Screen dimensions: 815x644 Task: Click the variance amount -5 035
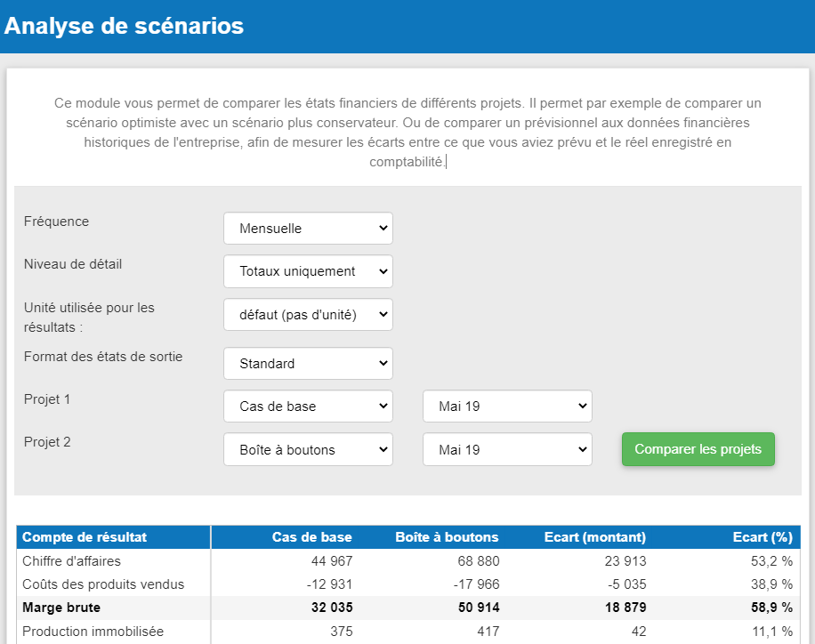click(627, 584)
